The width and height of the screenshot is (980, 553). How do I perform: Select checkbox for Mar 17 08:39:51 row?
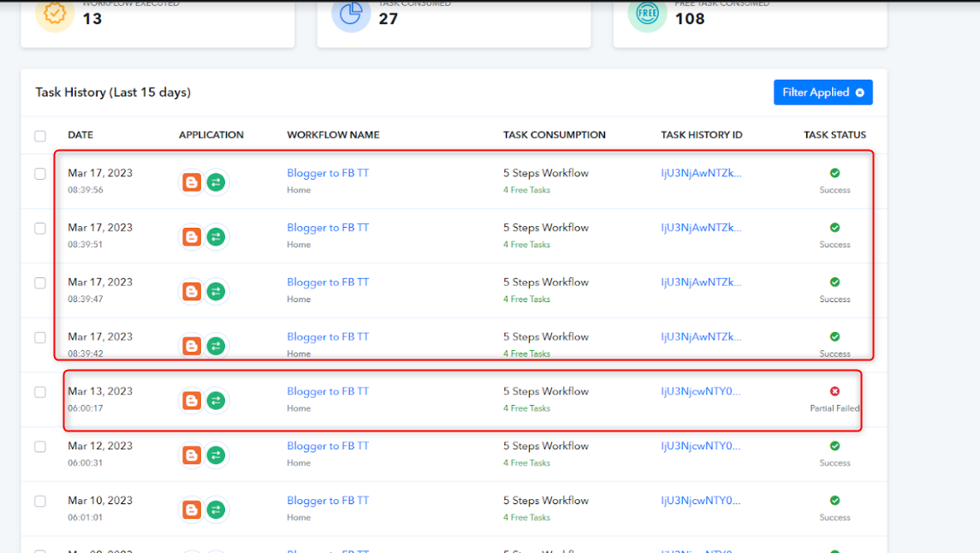[x=40, y=228]
